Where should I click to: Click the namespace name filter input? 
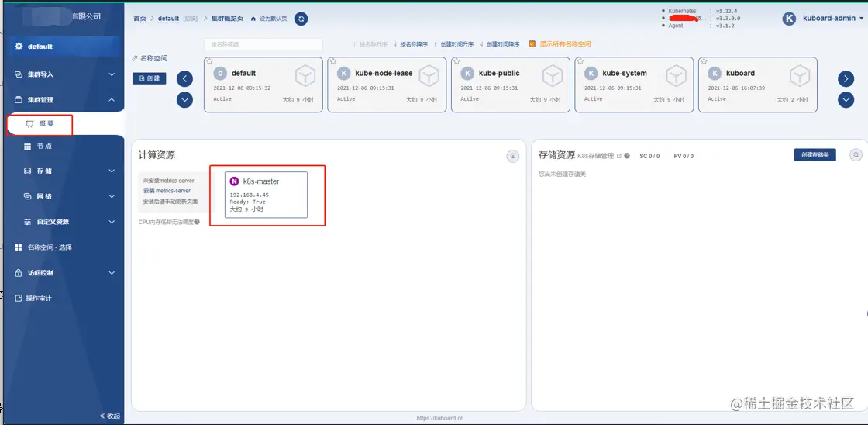coord(263,43)
